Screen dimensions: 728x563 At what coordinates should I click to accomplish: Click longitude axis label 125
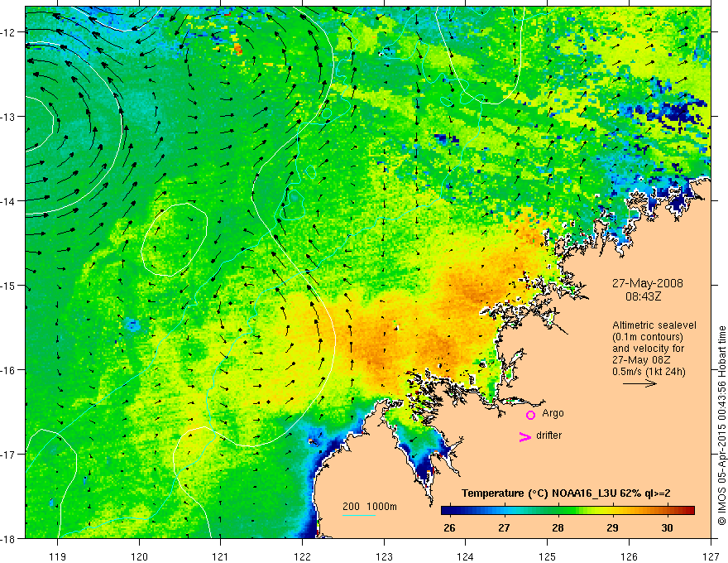point(548,556)
